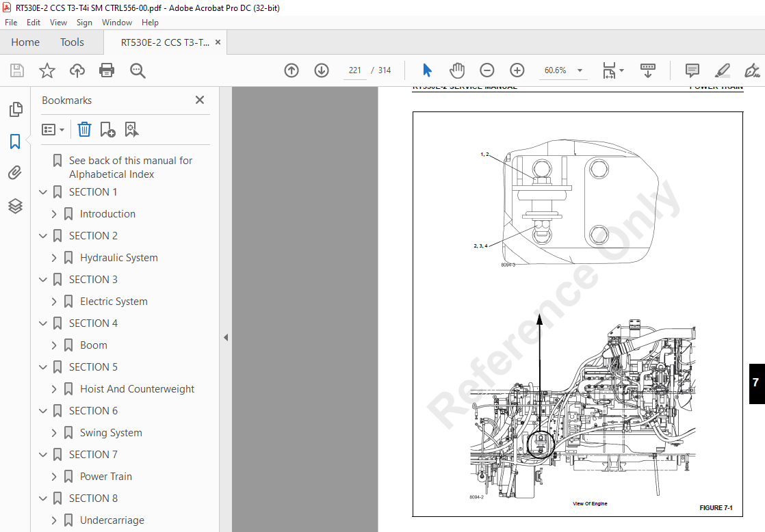This screenshot has width=765, height=532.
Task: Collapse the SECTION 3 bookmark
Action: [x=43, y=280]
